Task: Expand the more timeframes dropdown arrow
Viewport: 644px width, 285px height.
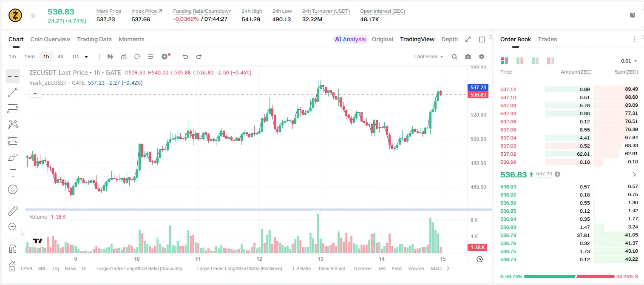Action: pos(86,57)
